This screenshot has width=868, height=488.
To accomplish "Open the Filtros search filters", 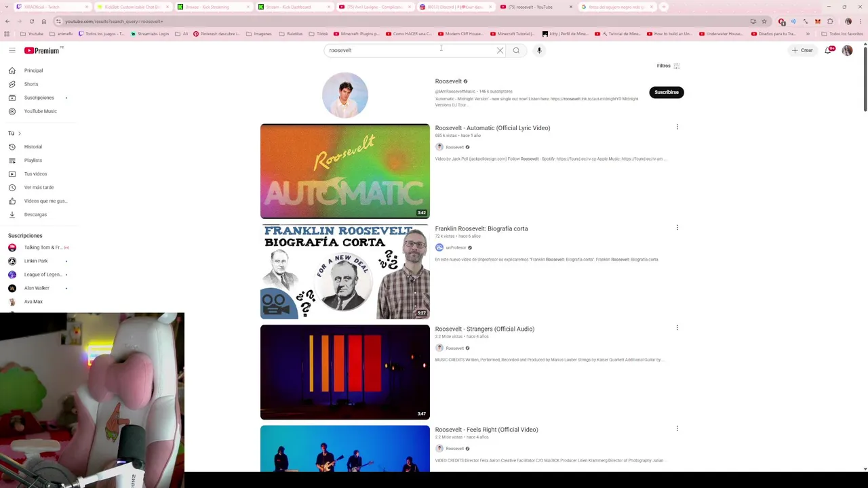I will click(x=668, y=66).
